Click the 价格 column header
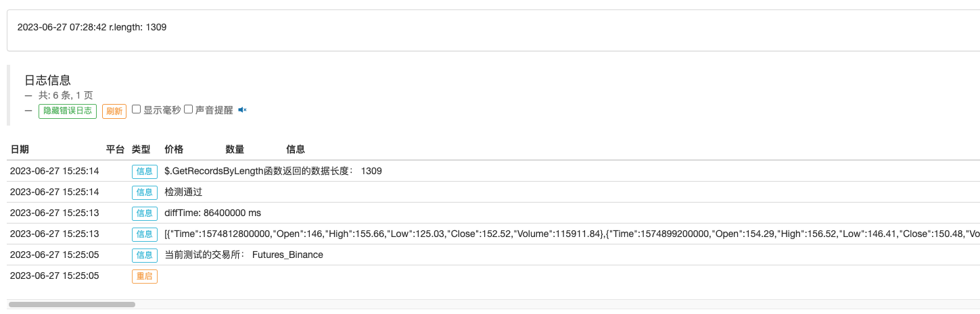The width and height of the screenshot is (980, 314). click(174, 149)
